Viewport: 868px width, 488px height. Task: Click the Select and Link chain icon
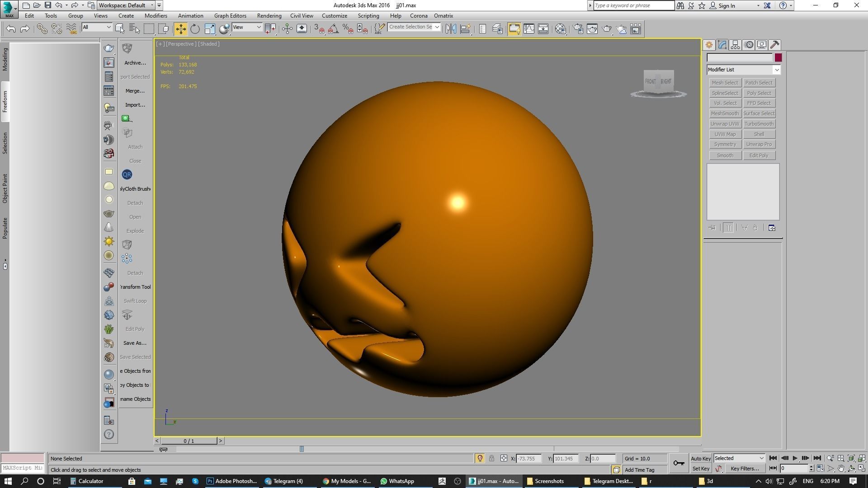pyautogui.click(x=42, y=29)
